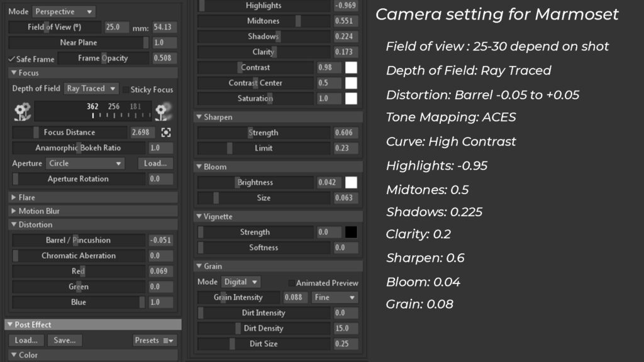Click the Focus Distance 2.698 field
This screenshot has width=644, height=362.
(143, 133)
